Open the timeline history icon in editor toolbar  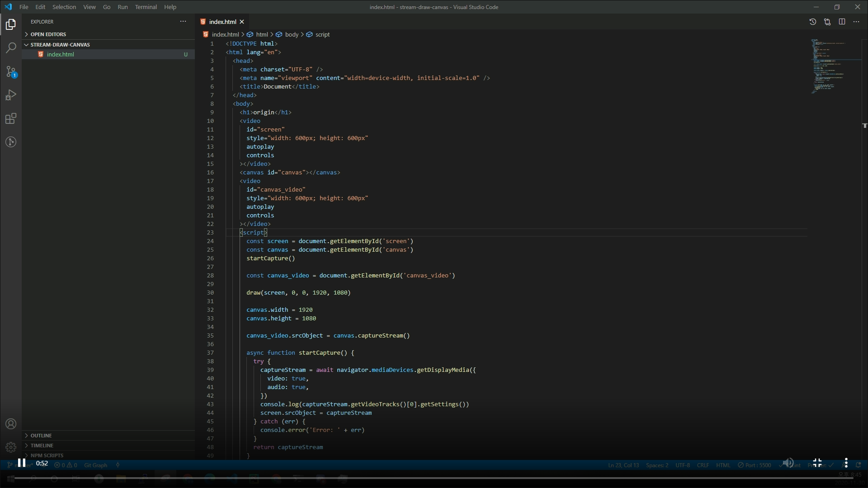(x=812, y=22)
